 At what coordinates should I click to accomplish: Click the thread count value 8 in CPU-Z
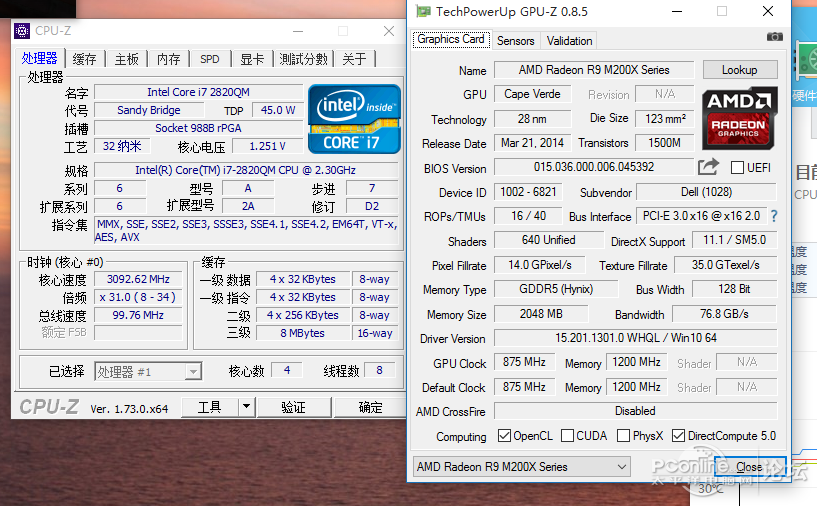pos(379,371)
